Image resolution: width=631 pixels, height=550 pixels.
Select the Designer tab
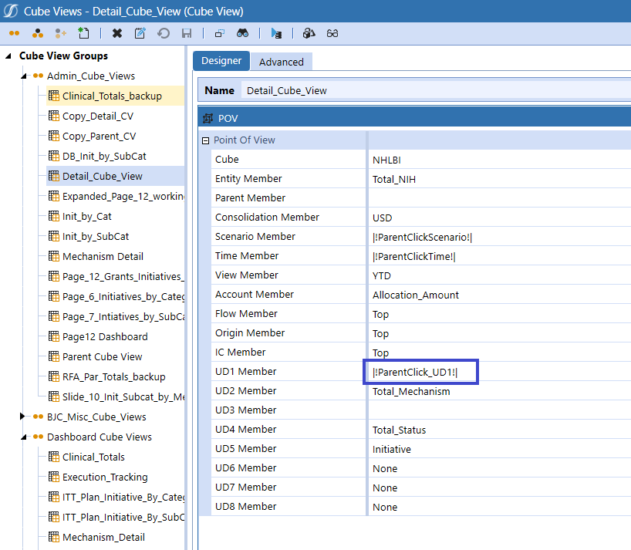(x=221, y=61)
